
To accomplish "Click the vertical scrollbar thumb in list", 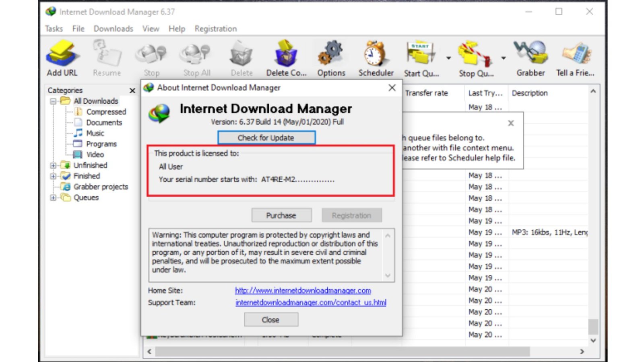I will pyautogui.click(x=593, y=327).
